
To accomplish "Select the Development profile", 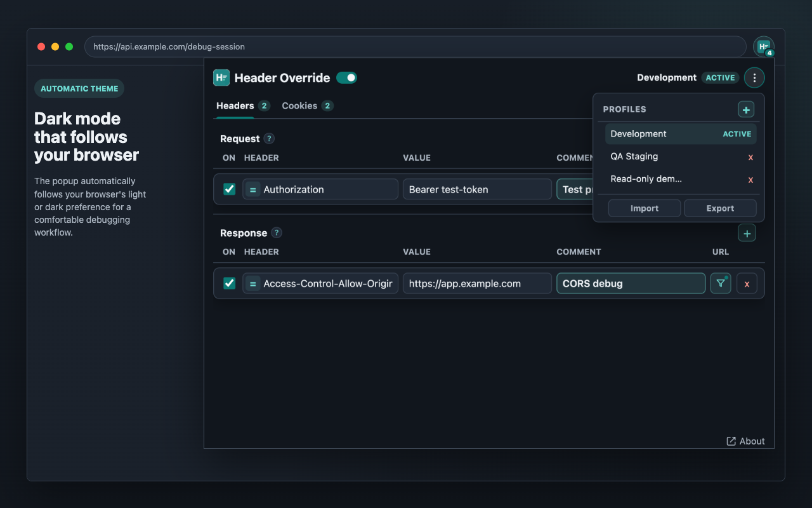I will 681,134.
